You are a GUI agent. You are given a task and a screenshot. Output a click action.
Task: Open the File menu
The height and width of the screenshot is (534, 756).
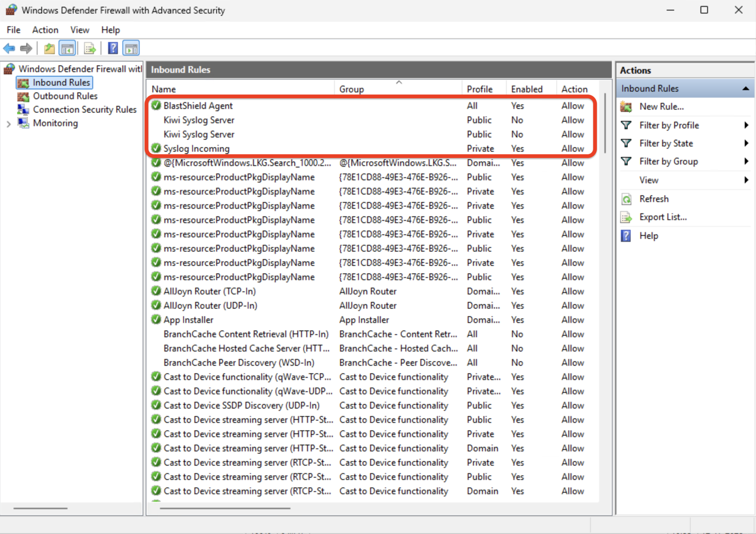13,30
